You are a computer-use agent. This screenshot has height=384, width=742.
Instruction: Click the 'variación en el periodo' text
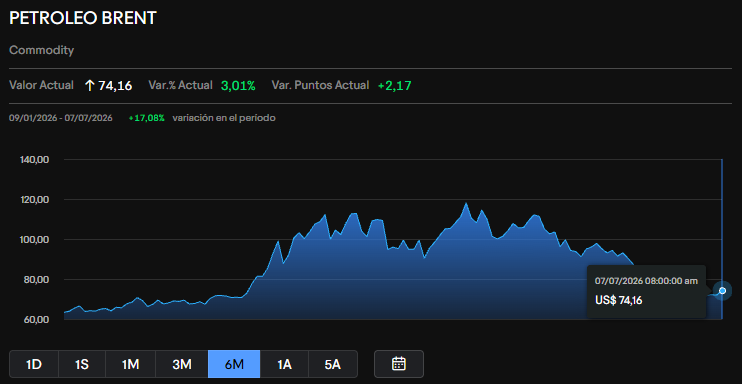pyautogui.click(x=224, y=118)
